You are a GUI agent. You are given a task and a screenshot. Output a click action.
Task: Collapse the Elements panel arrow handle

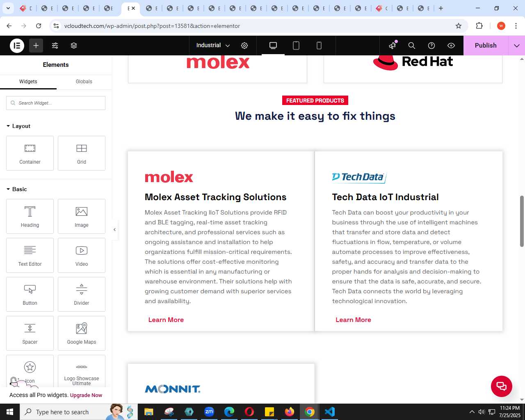(115, 230)
